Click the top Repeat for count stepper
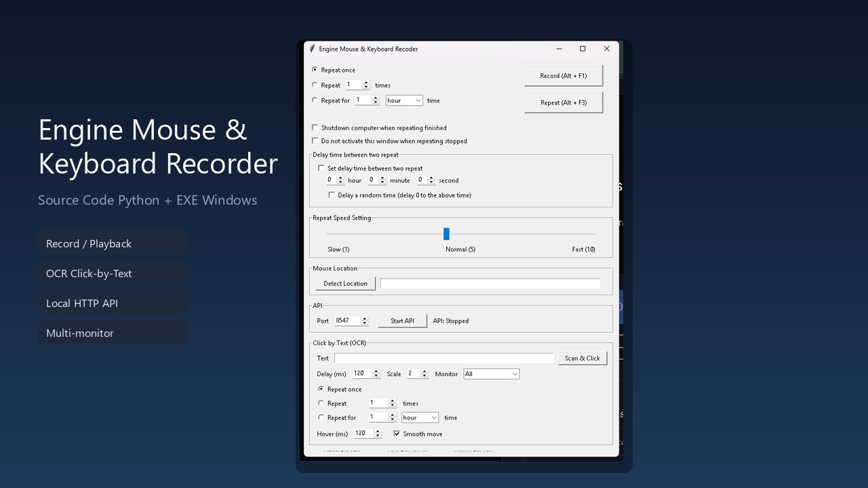This screenshot has height=488, width=868. (x=376, y=100)
